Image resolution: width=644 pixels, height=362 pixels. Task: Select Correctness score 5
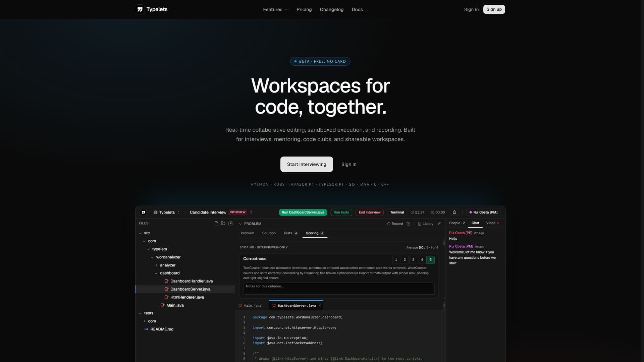tap(430, 260)
